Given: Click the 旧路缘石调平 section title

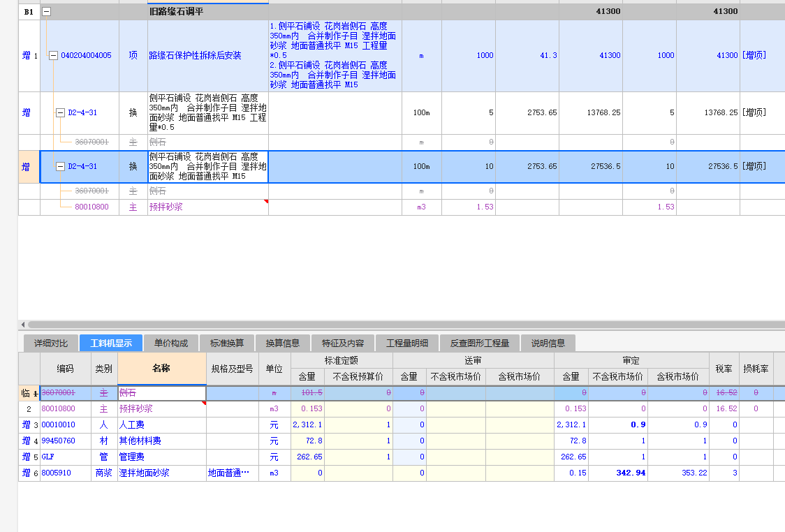Looking at the screenshot, I should pyautogui.click(x=176, y=11).
